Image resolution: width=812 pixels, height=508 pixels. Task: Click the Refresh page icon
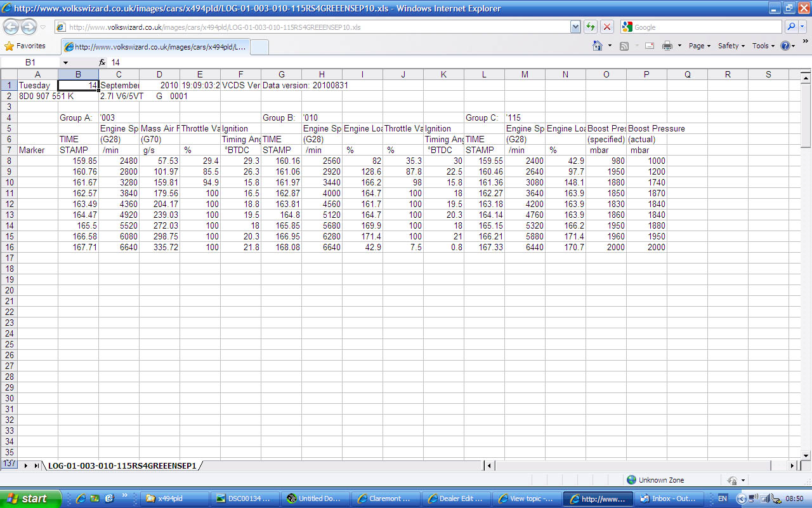coord(591,27)
